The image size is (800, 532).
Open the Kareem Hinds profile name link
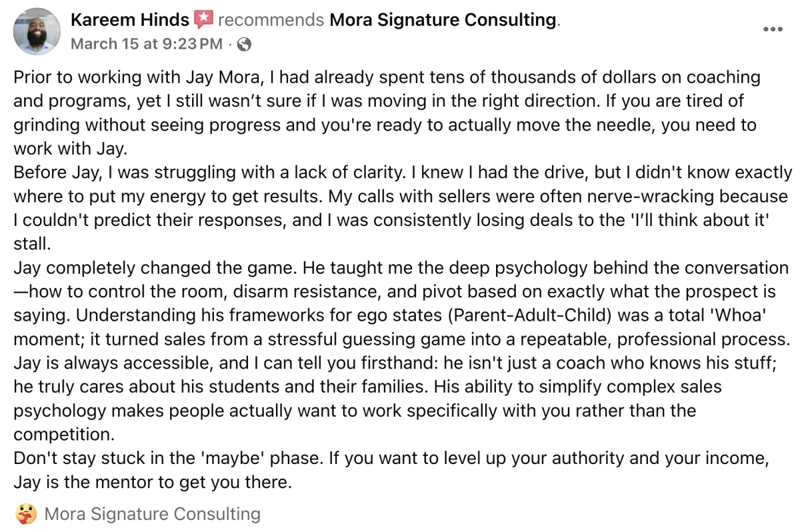tap(129, 20)
